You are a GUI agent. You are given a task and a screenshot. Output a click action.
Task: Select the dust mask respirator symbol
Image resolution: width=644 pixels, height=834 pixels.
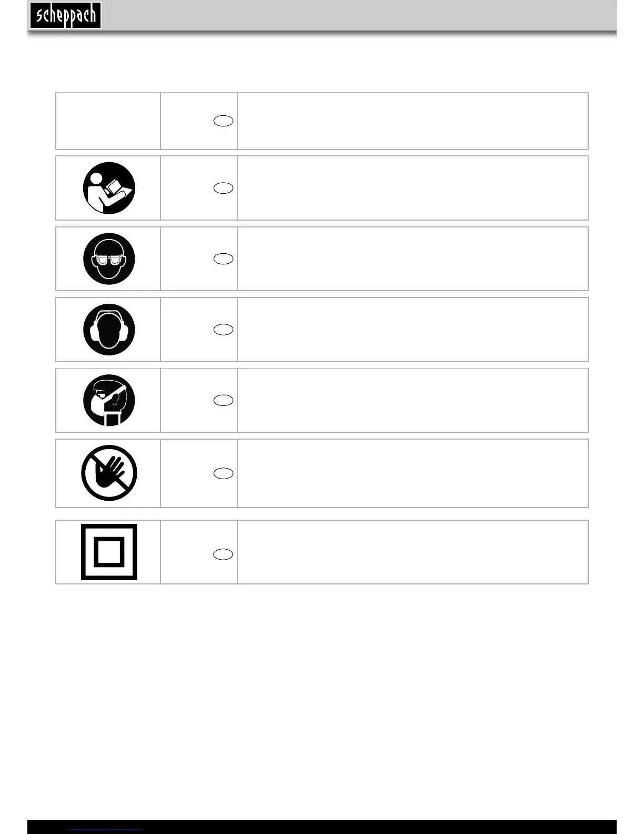point(109,400)
